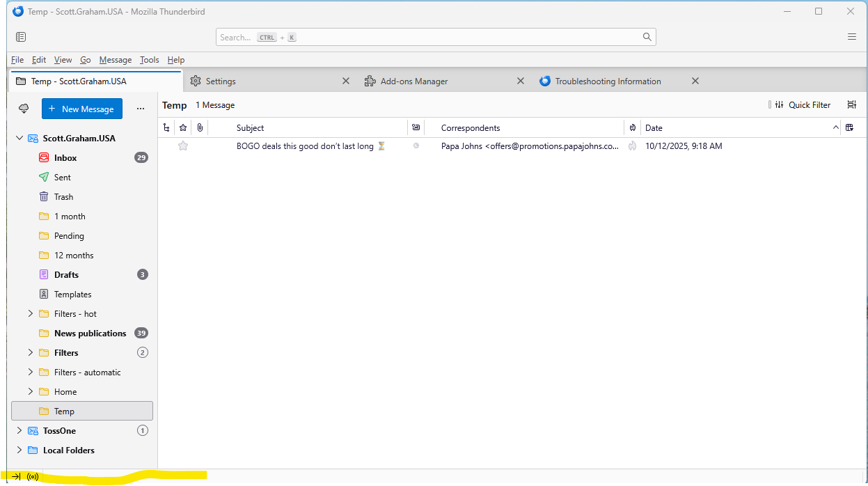This screenshot has width=868, height=486.
Task: Open the News publications folder
Action: tap(82, 334)
